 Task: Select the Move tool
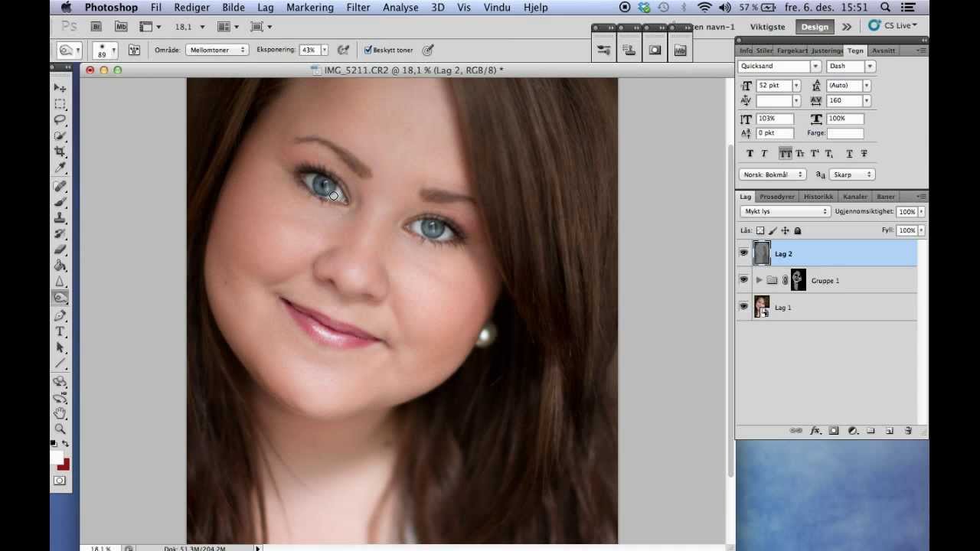click(60, 88)
